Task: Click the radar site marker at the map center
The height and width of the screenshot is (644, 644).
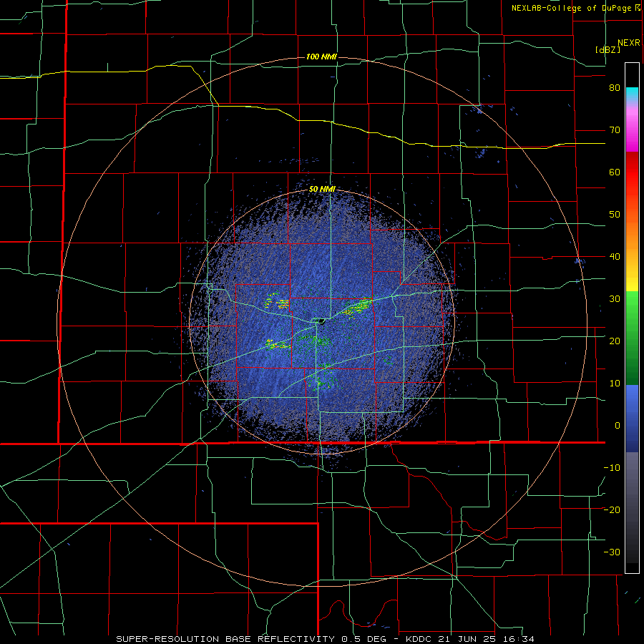Action: 321,321
